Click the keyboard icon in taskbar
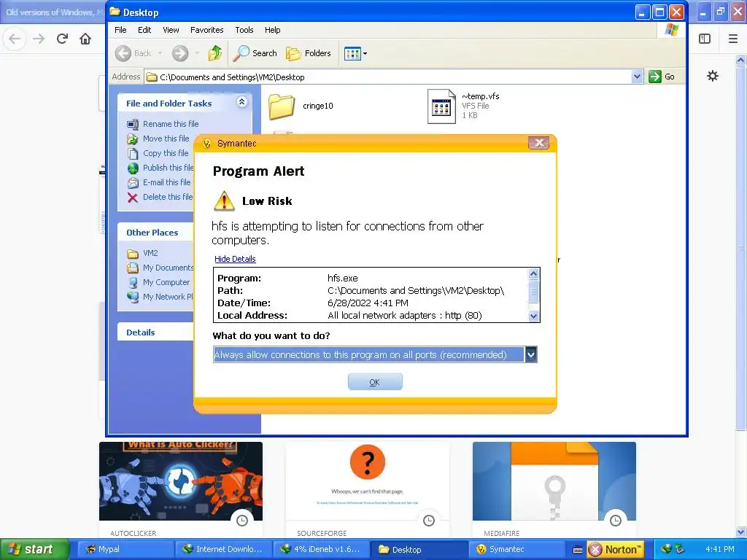This screenshot has width=747, height=560. pyautogui.click(x=578, y=550)
